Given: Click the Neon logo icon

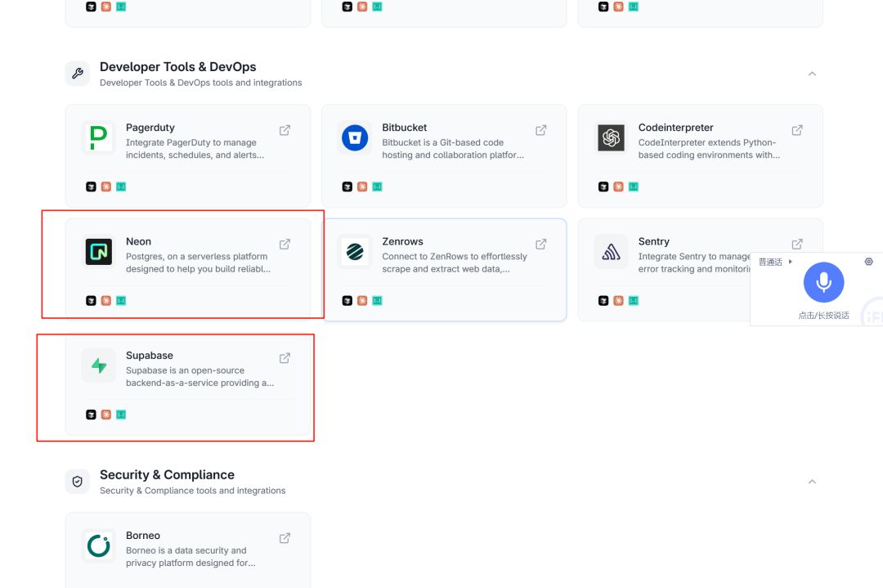Looking at the screenshot, I should pyautogui.click(x=99, y=252).
